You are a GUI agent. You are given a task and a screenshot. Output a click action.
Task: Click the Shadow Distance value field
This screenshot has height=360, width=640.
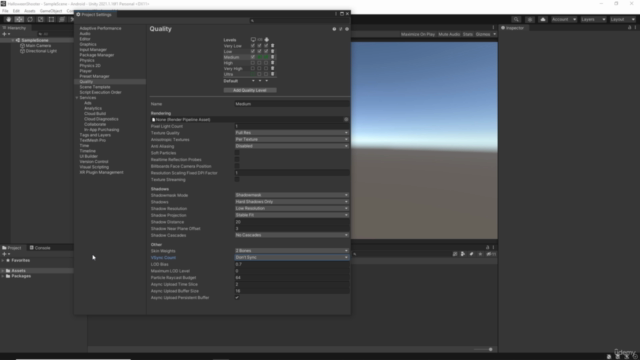tap(292, 222)
